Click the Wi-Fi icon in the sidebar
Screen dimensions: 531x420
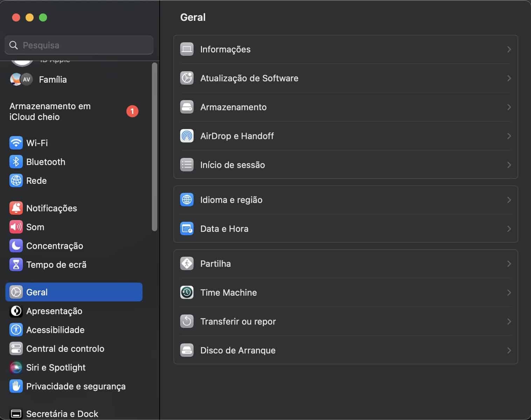pos(16,143)
